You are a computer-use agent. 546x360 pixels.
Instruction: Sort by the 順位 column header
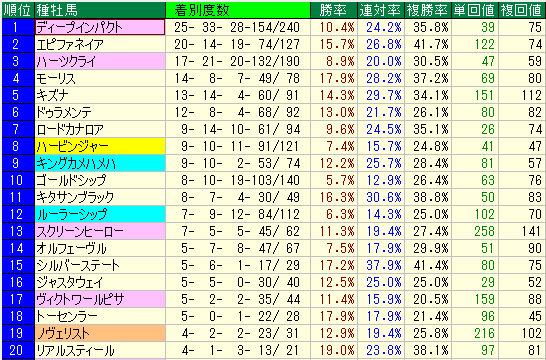[x=18, y=10]
